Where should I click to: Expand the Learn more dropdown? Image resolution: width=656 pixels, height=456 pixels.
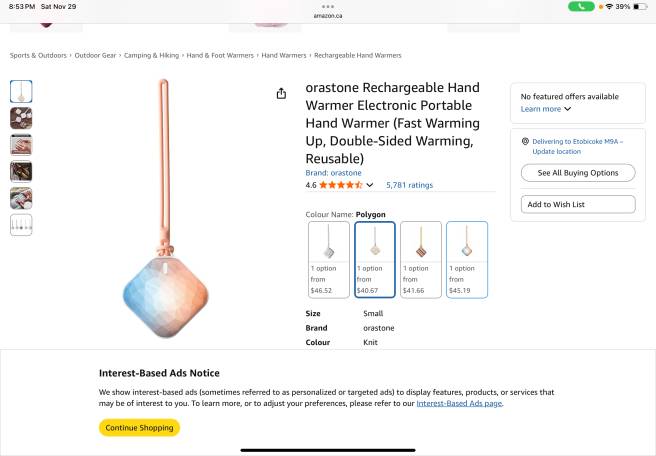[546, 109]
